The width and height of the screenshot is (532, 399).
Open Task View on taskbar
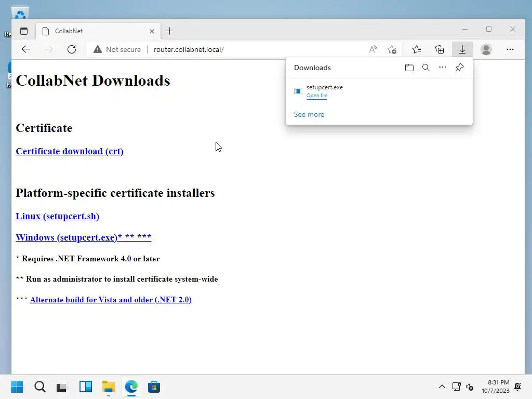coord(62,387)
